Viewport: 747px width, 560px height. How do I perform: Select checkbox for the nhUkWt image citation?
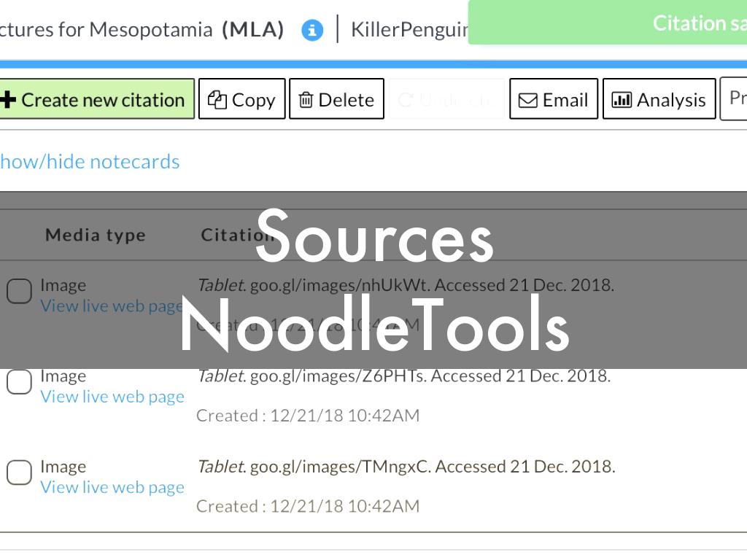point(19,292)
